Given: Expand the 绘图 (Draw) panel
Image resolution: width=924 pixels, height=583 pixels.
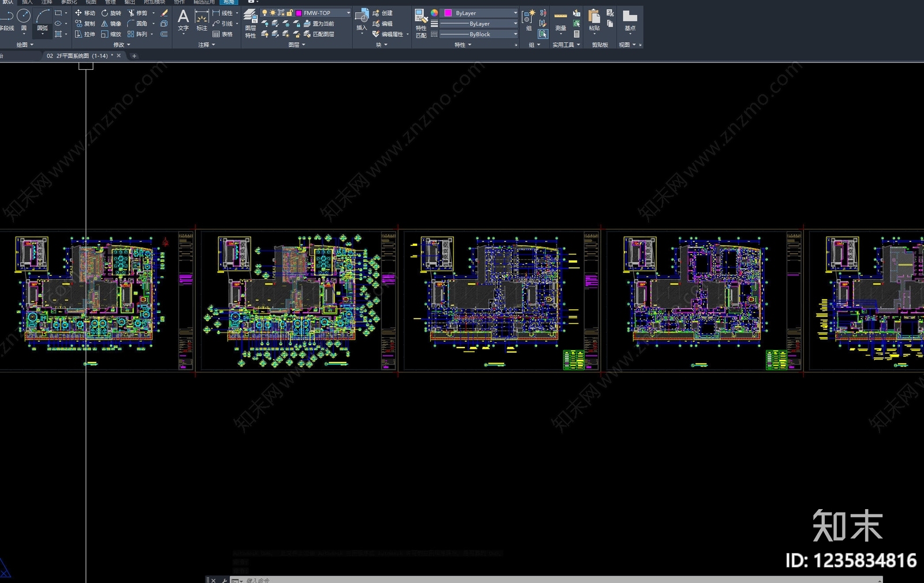Looking at the screenshot, I should [x=25, y=44].
